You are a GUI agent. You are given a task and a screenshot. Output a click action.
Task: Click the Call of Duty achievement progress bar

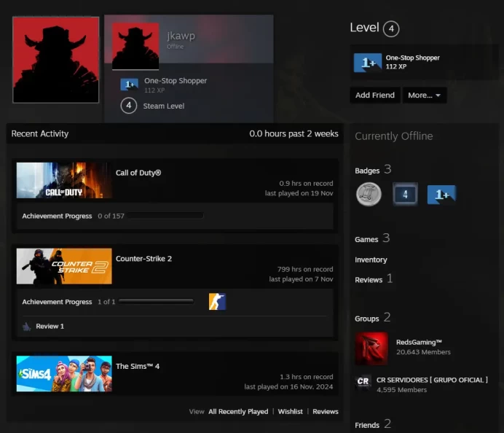165,216
